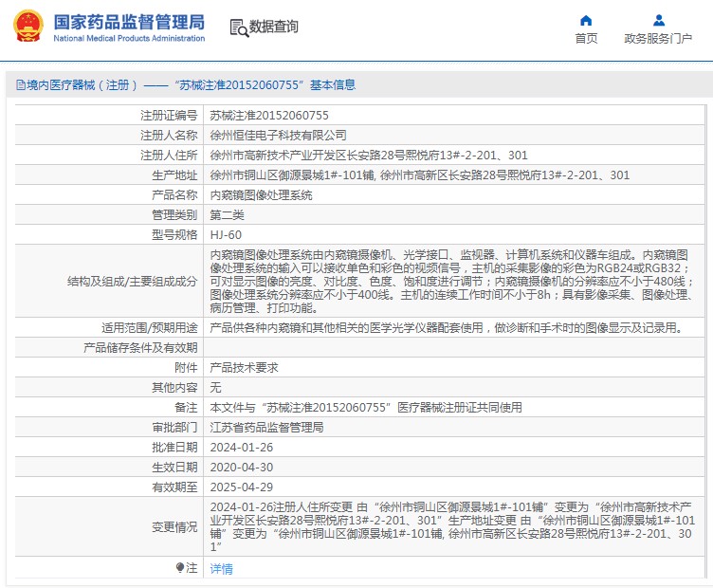This screenshot has height=588, width=713.
Task: Click the approval date 2024-01-26 value
Action: [x=241, y=447]
